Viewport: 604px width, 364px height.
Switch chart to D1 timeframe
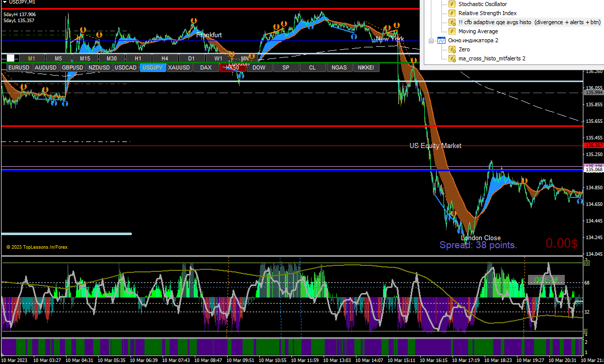(191, 58)
